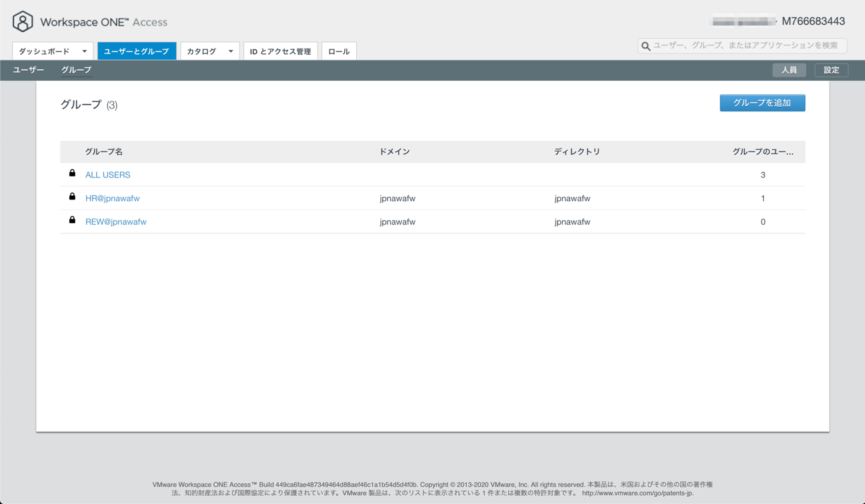Open the ロール tab
This screenshot has height=504, width=865.
pos(339,51)
